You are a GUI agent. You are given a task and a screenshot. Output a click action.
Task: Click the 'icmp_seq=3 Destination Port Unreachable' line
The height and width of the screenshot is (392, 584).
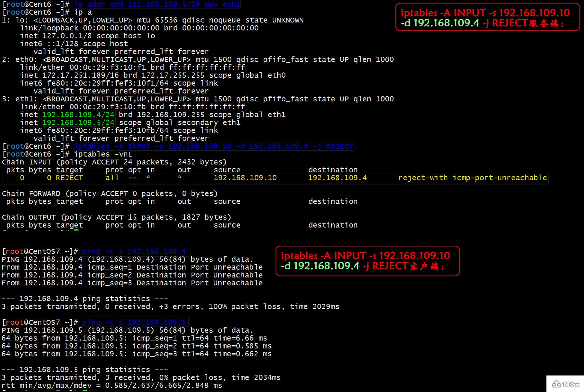coord(132,283)
